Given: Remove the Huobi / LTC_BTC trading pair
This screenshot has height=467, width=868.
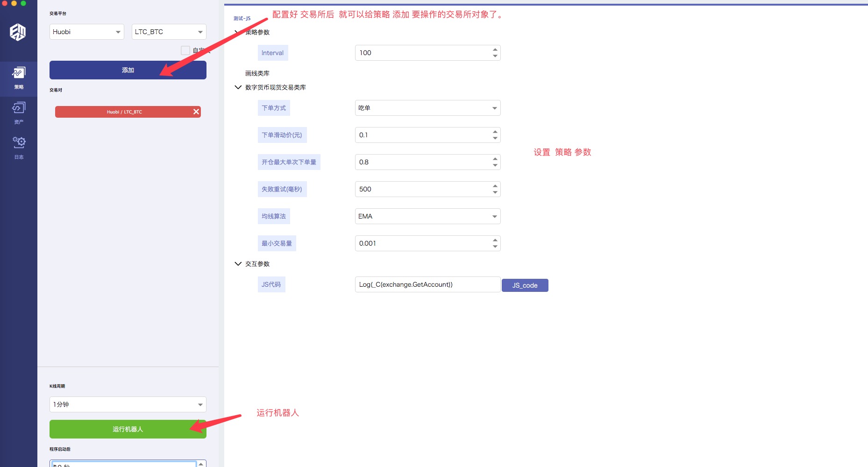Looking at the screenshot, I should pos(196,112).
